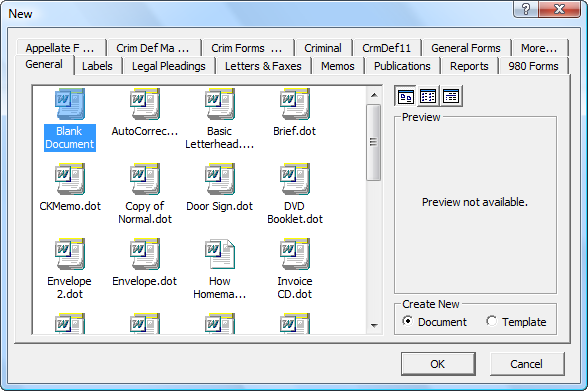The height and width of the screenshot is (391, 588).
Task: Open the 980 Forms tab
Action: click(533, 66)
